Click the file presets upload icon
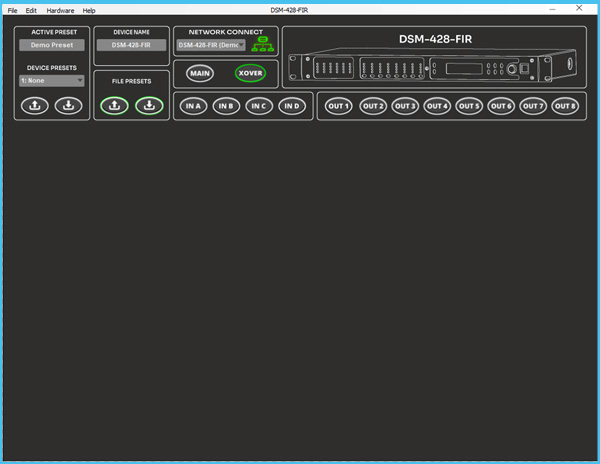 click(x=114, y=106)
